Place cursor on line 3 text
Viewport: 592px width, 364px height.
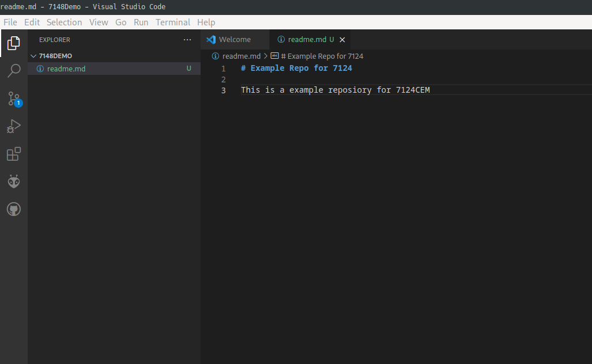pos(335,90)
